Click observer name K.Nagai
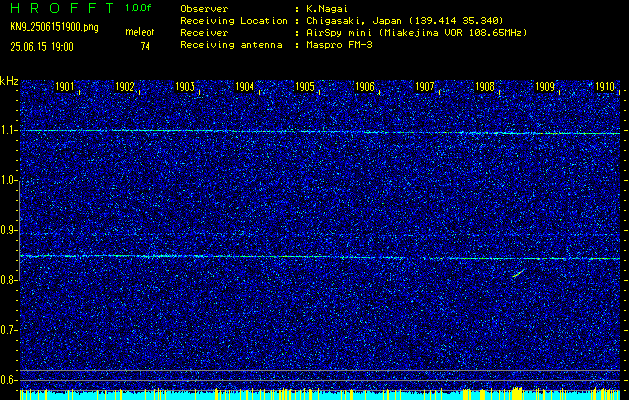 pos(325,9)
